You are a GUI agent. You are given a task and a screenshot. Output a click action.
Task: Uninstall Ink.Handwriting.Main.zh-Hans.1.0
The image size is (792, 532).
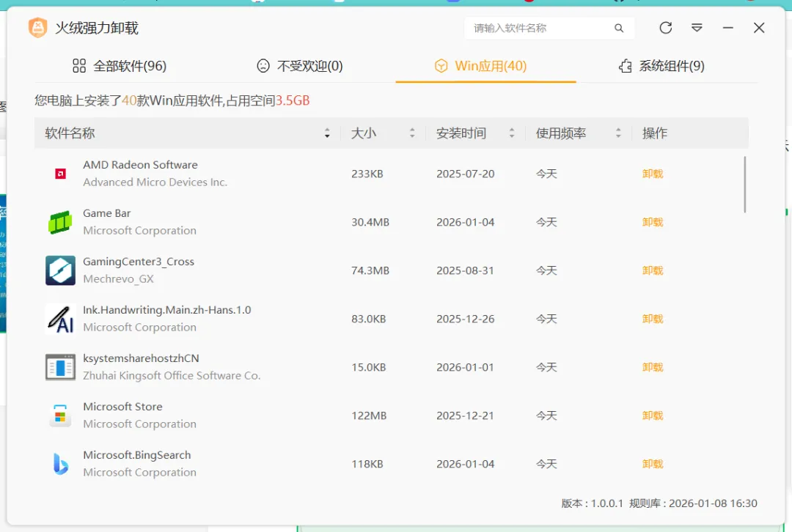tap(653, 319)
